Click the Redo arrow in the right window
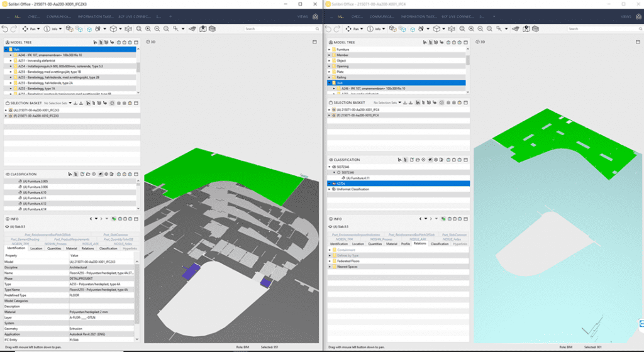644x352 pixels. coord(337,29)
